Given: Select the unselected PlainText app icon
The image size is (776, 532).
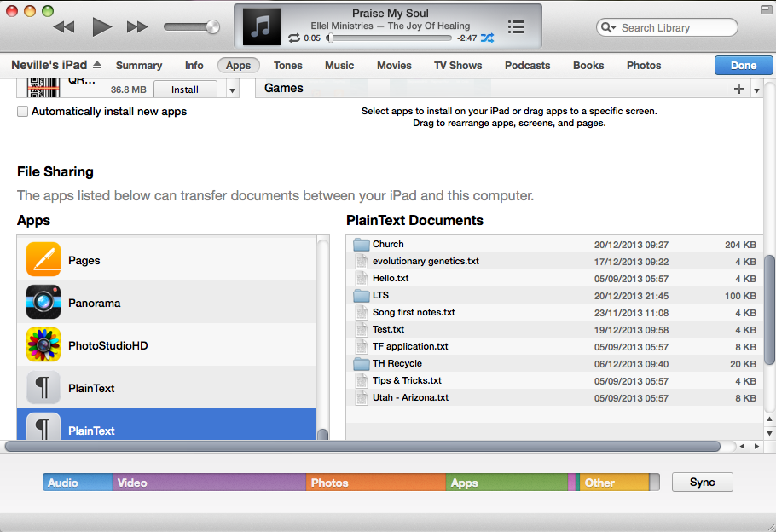Looking at the screenshot, I should (43, 387).
